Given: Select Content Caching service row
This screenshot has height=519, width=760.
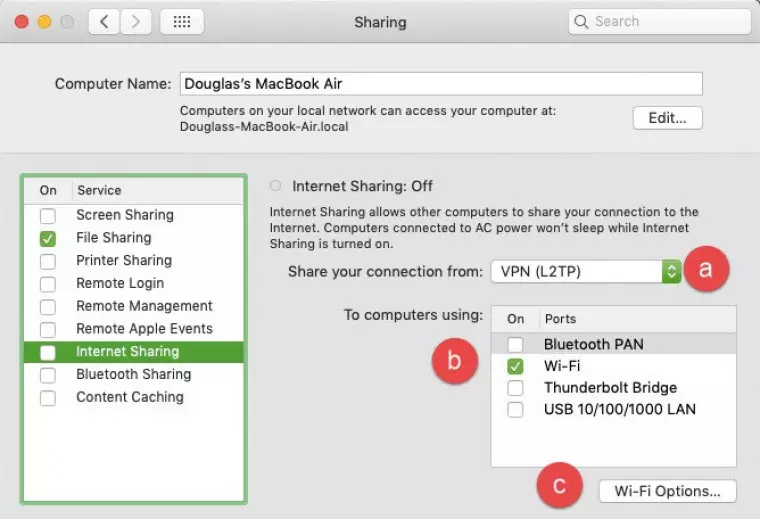Looking at the screenshot, I should 130,397.
